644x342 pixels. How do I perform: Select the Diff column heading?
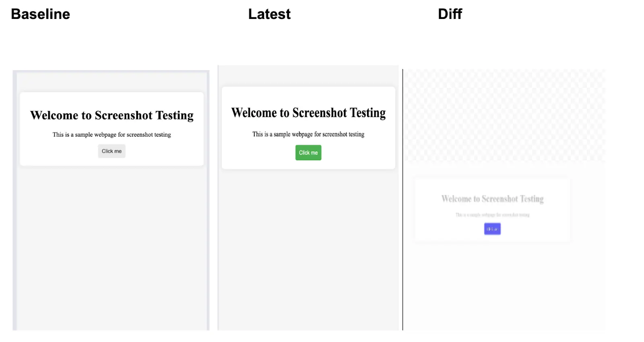coord(449,14)
